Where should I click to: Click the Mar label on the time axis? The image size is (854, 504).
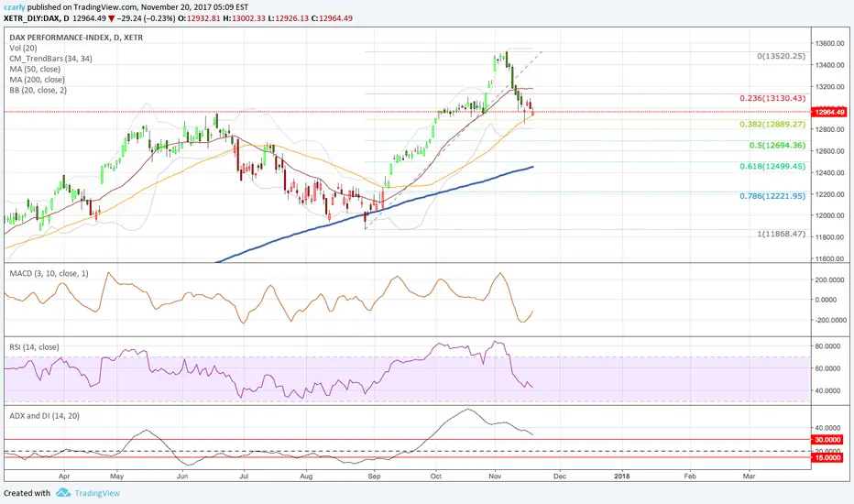pos(749,477)
